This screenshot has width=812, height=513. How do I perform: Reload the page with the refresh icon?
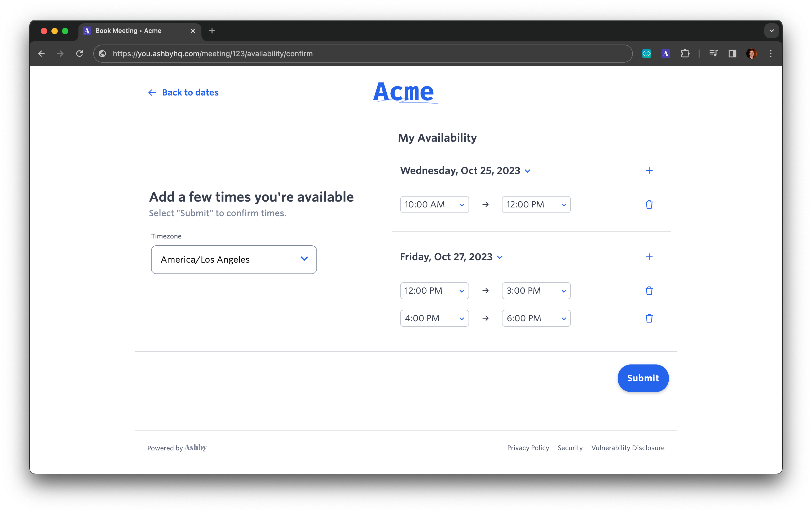coord(80,54)
